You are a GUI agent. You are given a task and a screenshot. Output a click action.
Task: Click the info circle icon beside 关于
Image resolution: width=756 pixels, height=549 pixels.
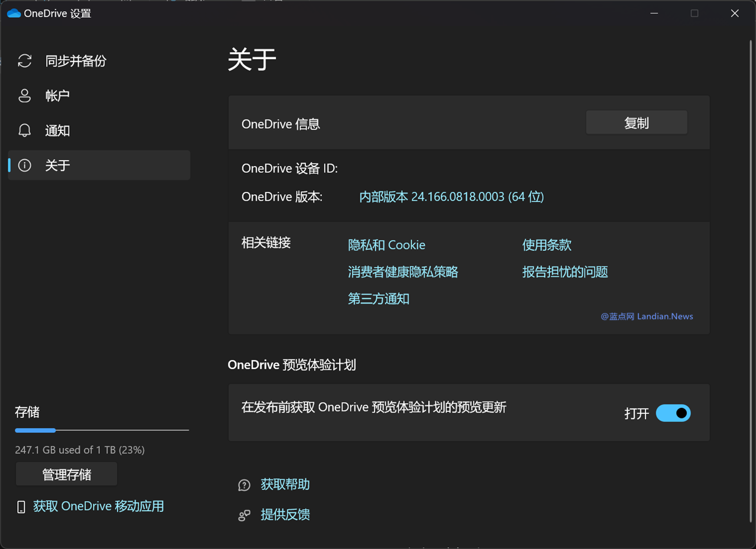coord(24,165)
